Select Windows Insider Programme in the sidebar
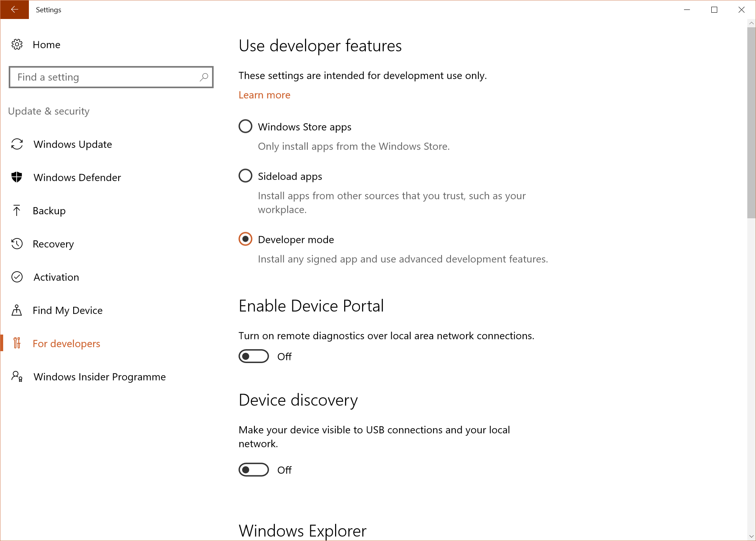 pyautogui.click(x=99, y=376)
